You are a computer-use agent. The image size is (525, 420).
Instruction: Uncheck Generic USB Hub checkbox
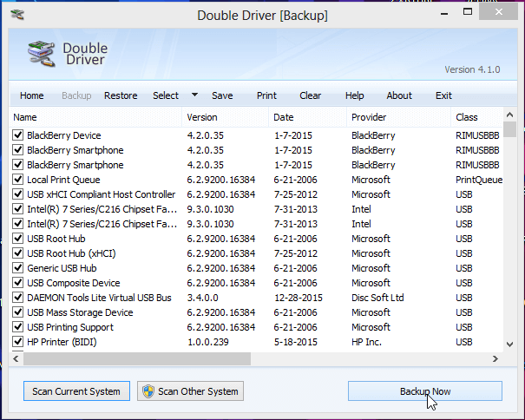pyautogui.click(x=17, y=267)
